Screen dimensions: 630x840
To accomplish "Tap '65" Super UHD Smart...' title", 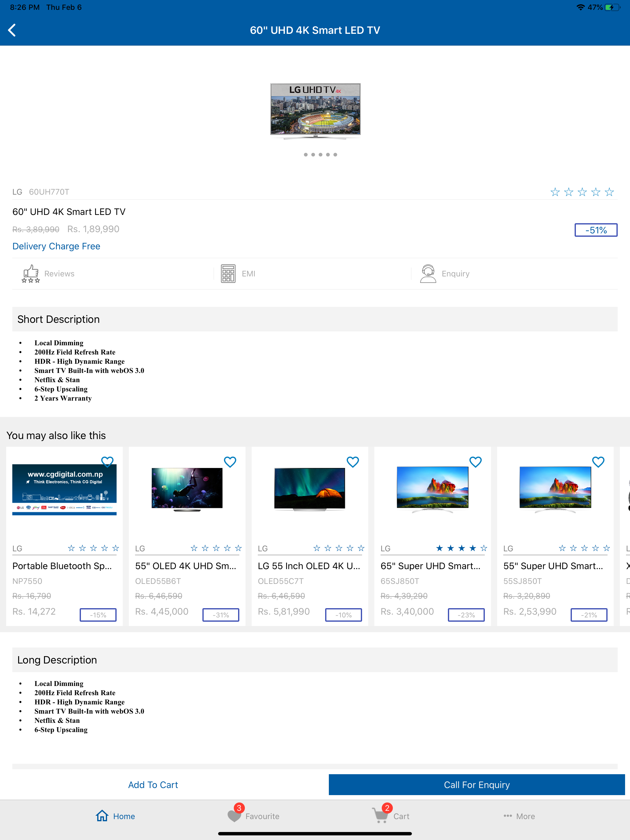I will (431, 566).
